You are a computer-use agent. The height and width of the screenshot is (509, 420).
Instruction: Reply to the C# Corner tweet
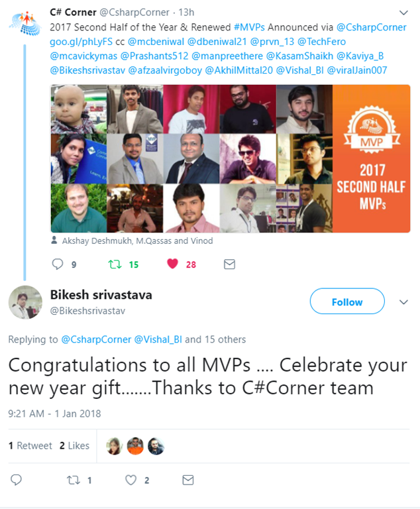point(56,264)
